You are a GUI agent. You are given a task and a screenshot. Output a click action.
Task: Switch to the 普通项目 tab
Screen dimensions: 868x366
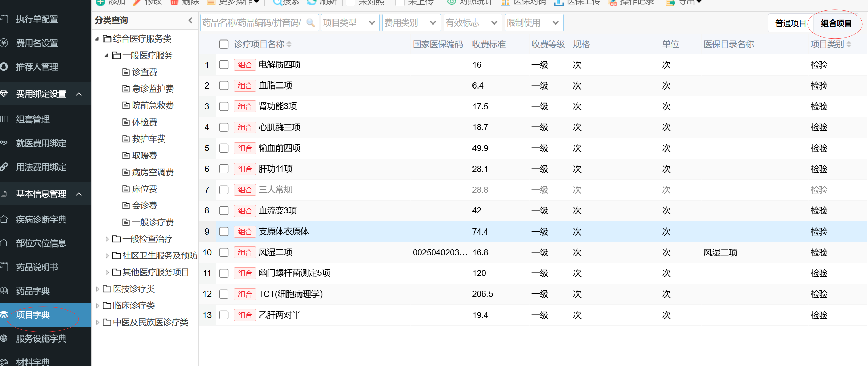point(790,23)
